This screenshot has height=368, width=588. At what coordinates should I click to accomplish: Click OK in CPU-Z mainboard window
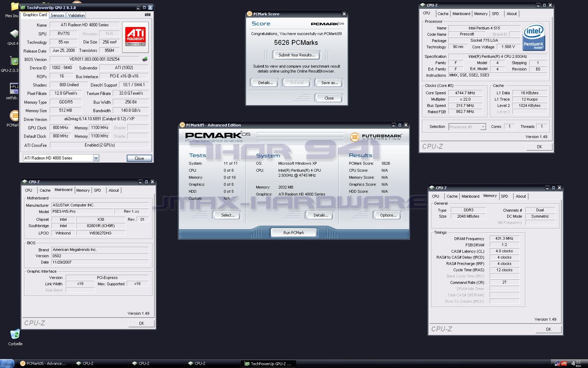click(x=141, y=323)
